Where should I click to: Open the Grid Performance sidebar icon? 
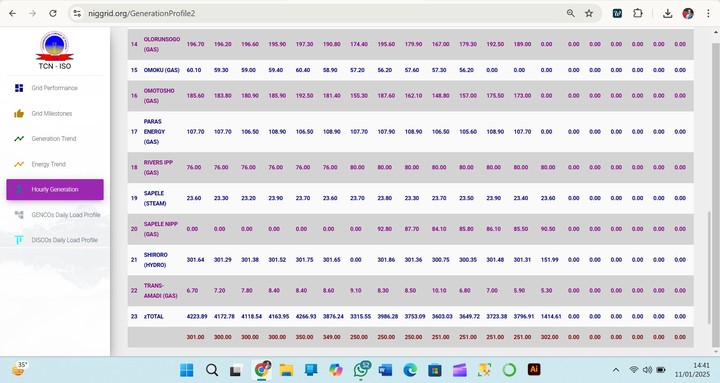point(19,88)
